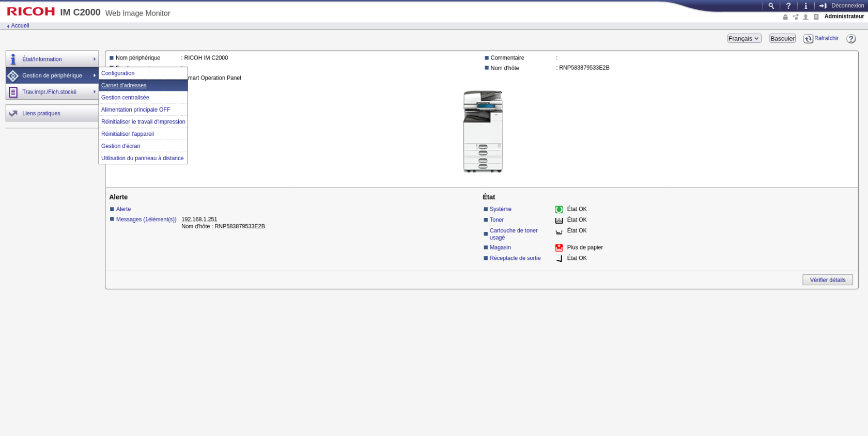This screenshot has width=868, height=436.
Task: Click the information 'i' icon in header
Action: point(805,6)
